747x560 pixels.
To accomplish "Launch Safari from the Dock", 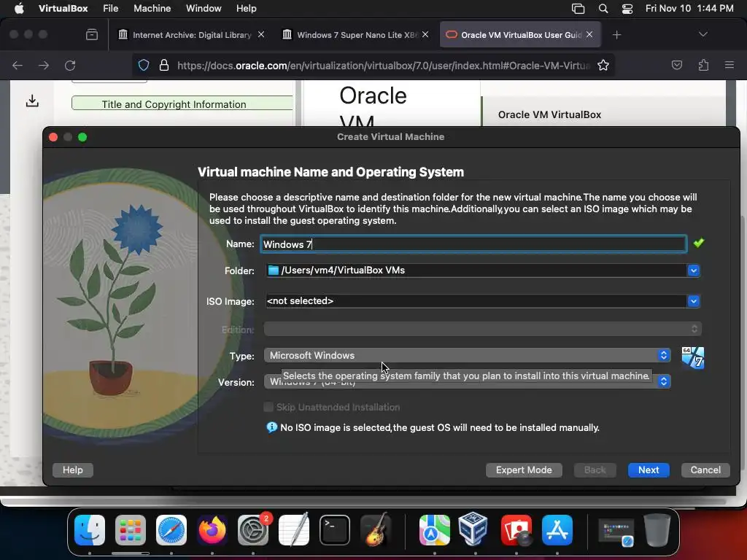I will click(171, 530).
